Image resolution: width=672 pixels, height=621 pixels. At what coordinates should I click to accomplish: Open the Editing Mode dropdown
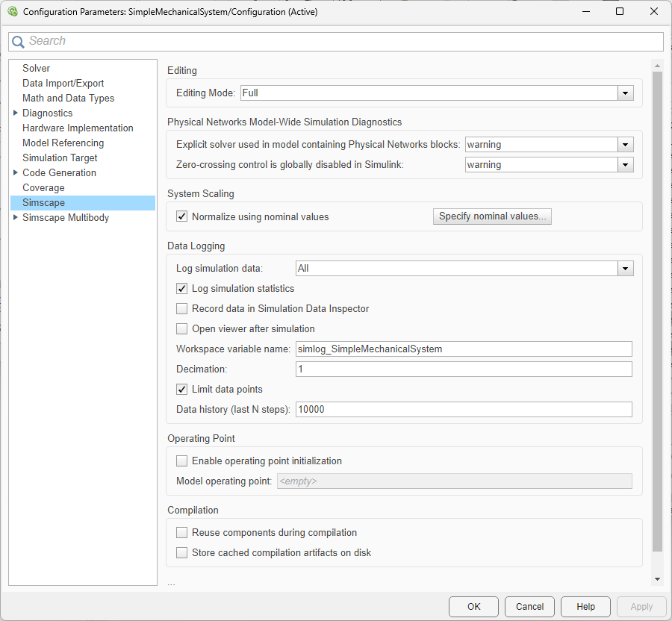[x=625, y=93]
